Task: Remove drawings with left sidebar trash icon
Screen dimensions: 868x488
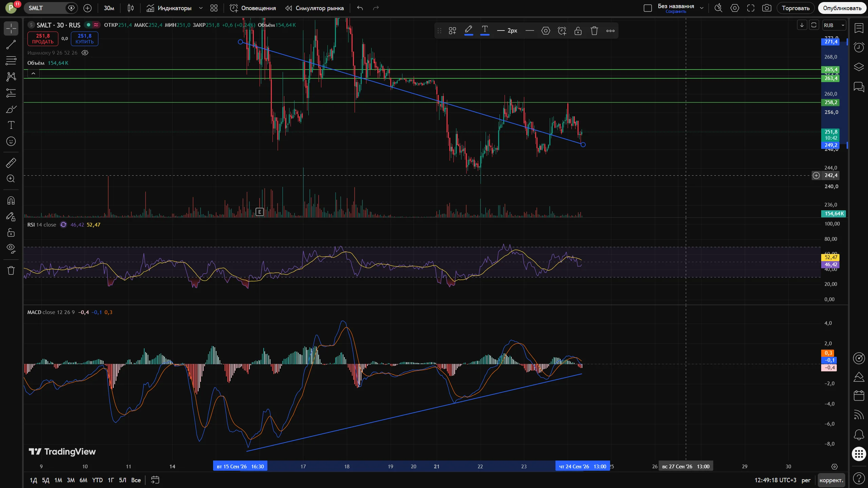Action: [11, 270]
